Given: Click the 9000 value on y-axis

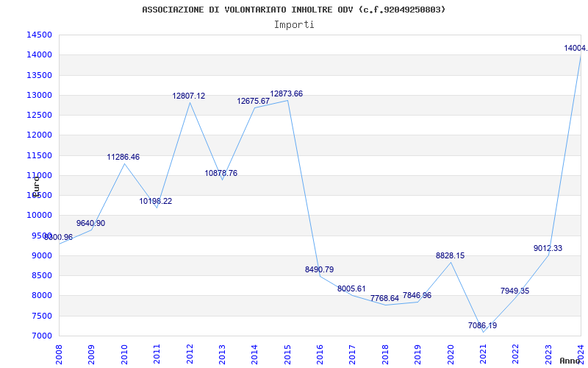Looking at the screenshot, I should [41, 255].
